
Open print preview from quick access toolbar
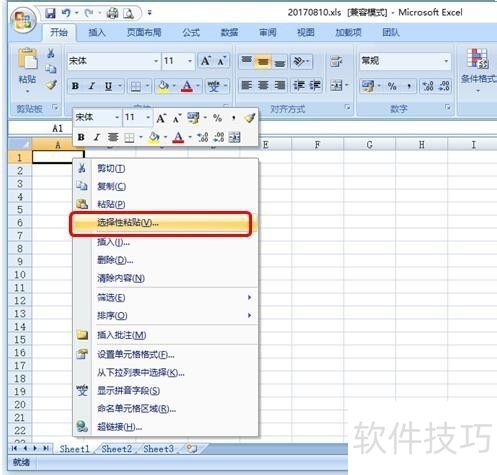(129, 14)
